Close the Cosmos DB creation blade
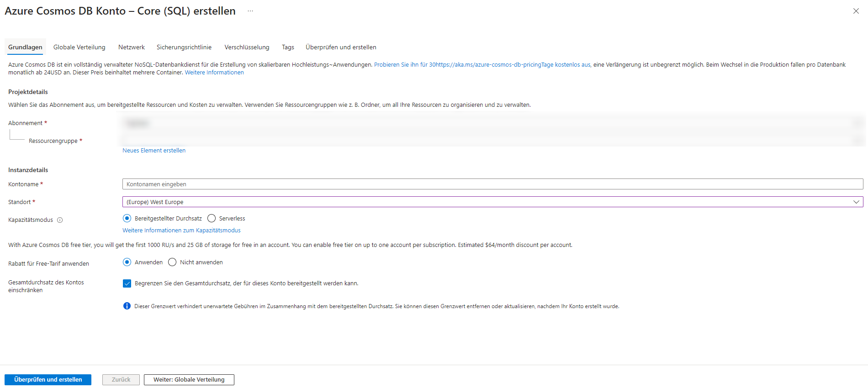This screenshot has height=388, width=868. 856,11
